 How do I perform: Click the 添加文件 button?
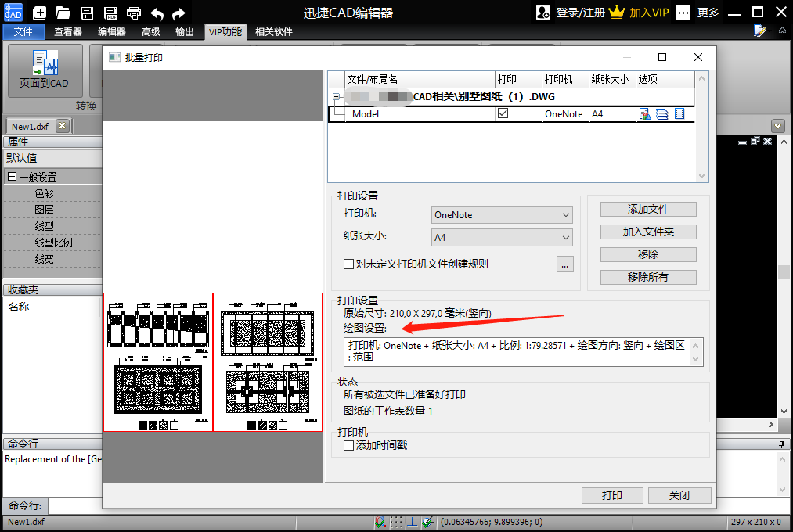point(648,209)
